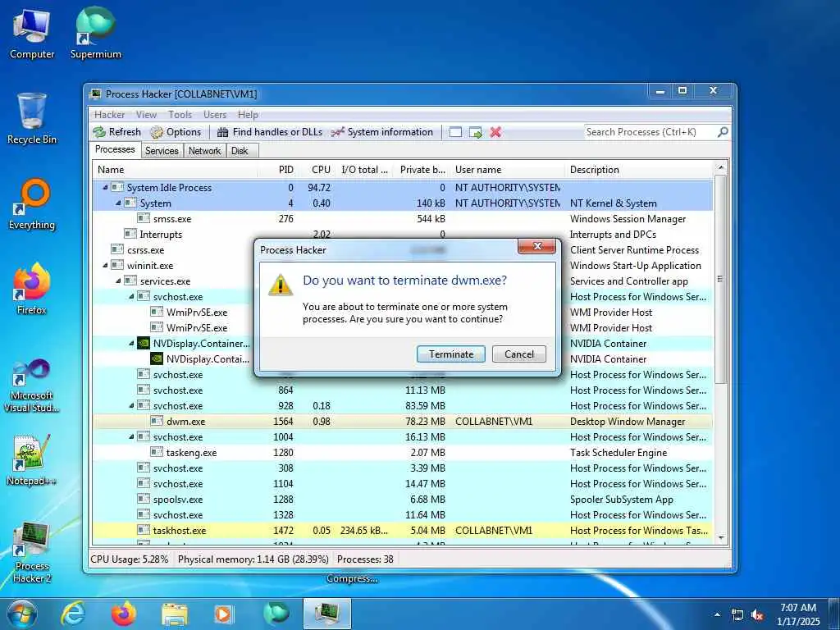Open Supermium desktop shortcut

click(x=96, y=34)
